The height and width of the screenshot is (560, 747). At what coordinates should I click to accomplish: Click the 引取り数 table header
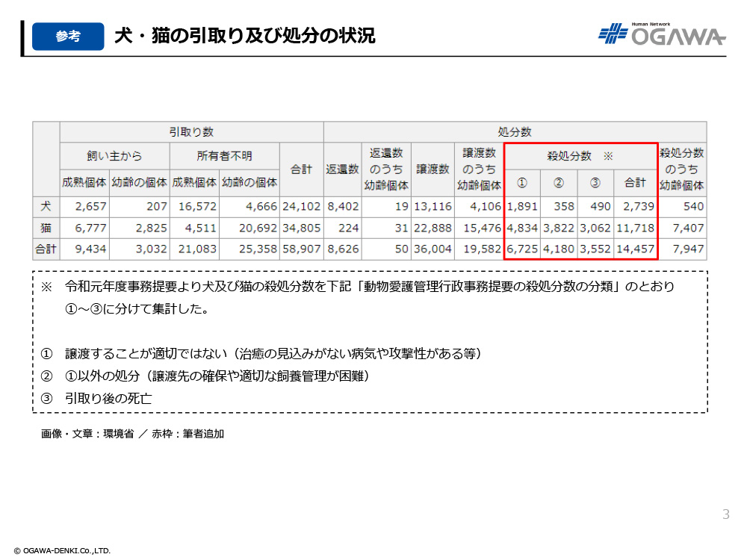(191, 131)
